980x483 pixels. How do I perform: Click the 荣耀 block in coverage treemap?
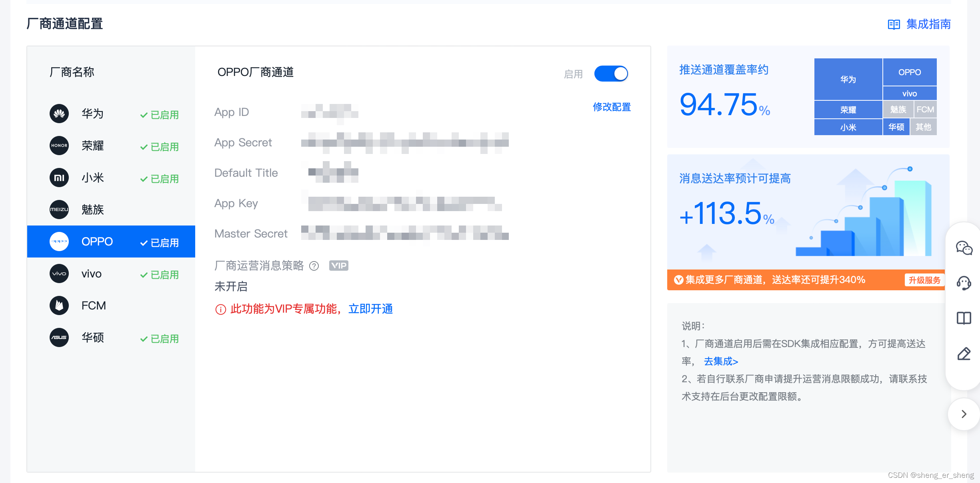[x=848, y=110]
